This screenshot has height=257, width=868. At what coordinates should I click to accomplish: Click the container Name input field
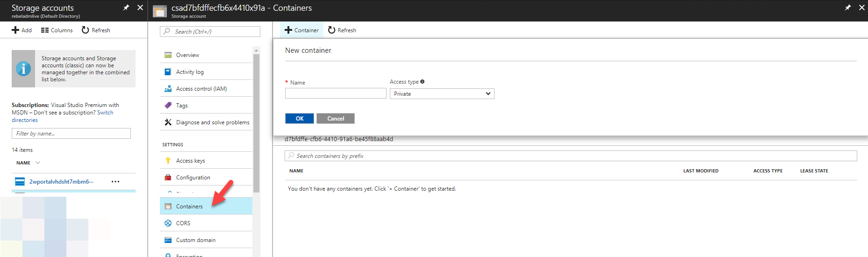pos(336,93)
